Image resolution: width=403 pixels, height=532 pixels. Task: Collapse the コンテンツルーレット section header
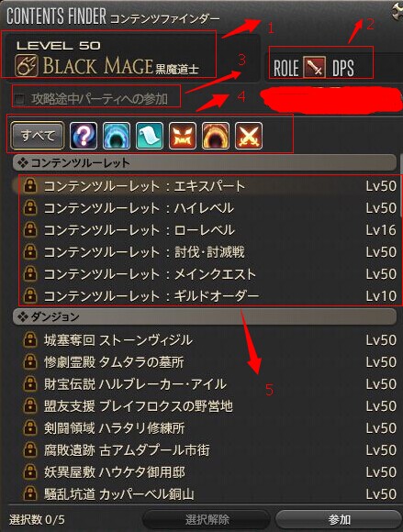tap(205, 163)
